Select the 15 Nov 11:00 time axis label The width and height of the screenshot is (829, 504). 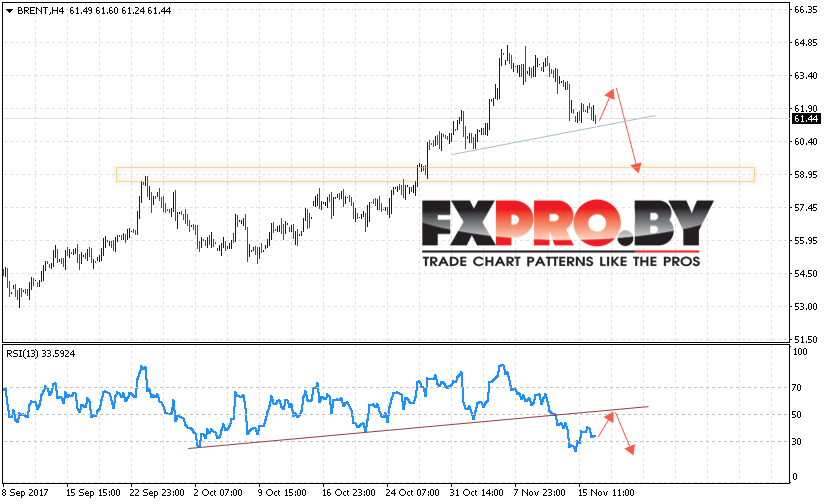click(606, 493)
